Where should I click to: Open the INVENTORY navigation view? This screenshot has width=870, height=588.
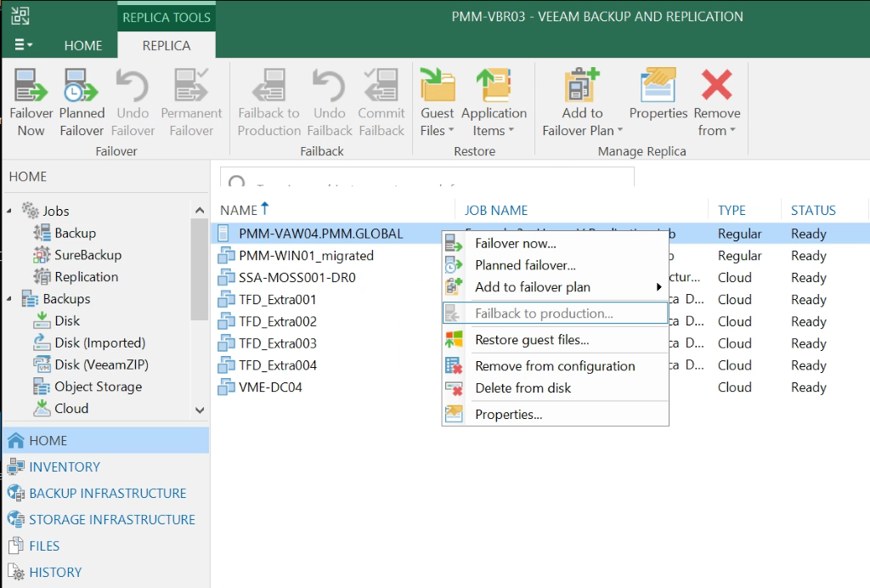106,467
